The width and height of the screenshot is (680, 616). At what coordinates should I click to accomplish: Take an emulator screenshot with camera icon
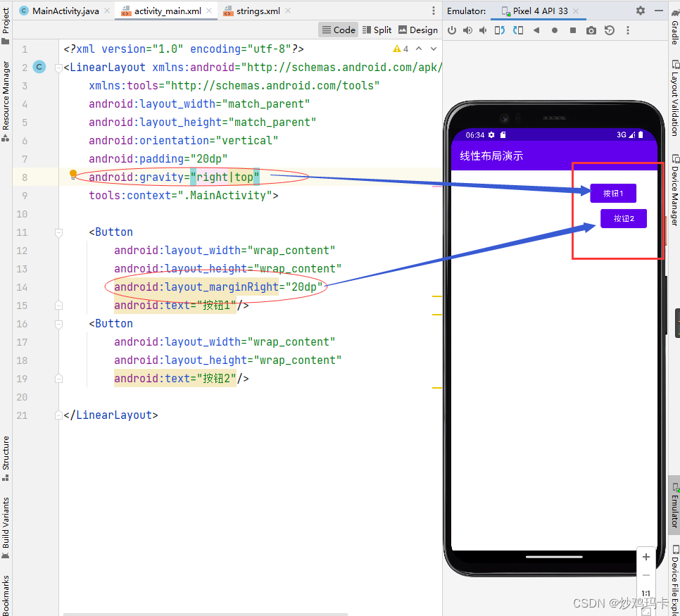click(x=591, y=30)
